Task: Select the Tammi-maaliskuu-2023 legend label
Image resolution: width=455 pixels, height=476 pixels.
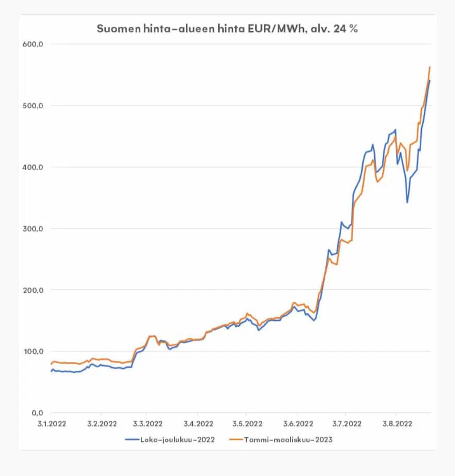Action: (288, 440)
